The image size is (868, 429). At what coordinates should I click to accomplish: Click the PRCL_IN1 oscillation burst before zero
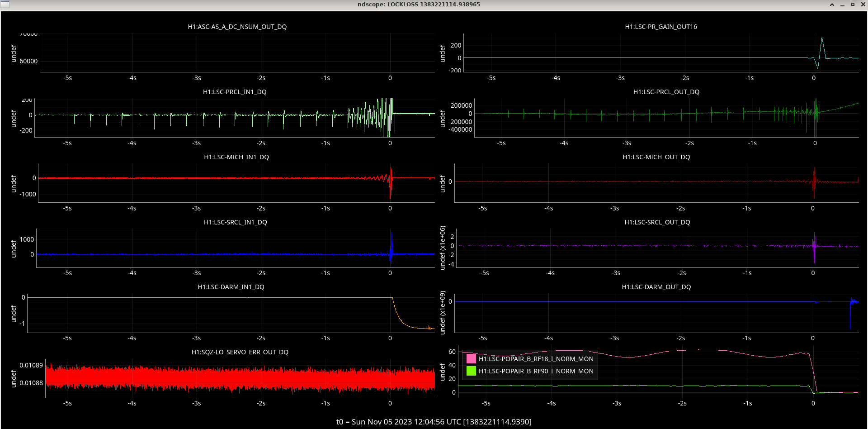pos(371,116)
